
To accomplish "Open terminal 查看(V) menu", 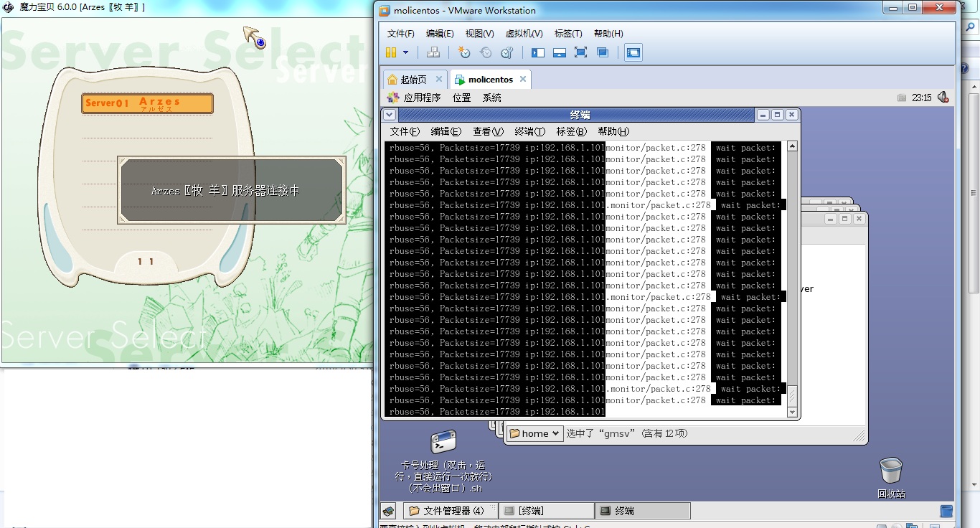I will click(x=488, y=131).
